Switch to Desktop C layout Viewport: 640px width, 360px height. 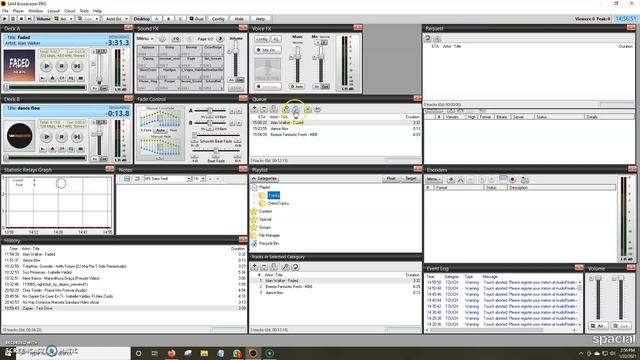[180, 19]
